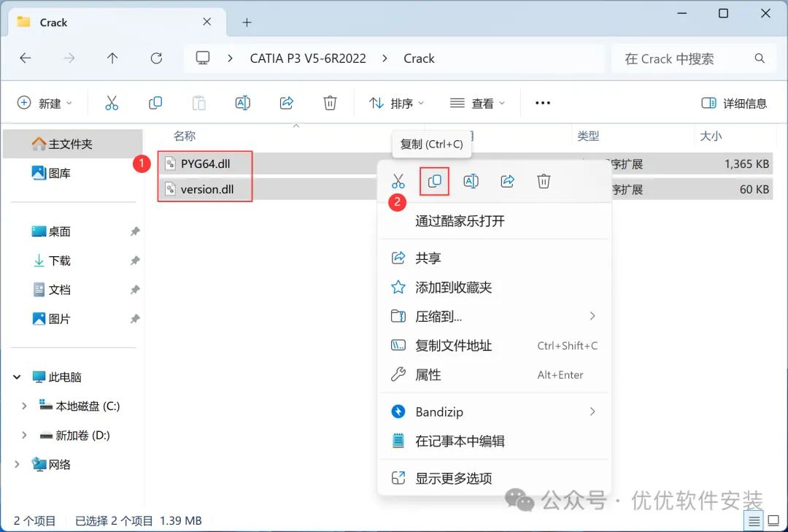The height and width of the screenshot is (532, 788).
Task: Select 共享 in the context menu
Action: (x=495, y=258)
